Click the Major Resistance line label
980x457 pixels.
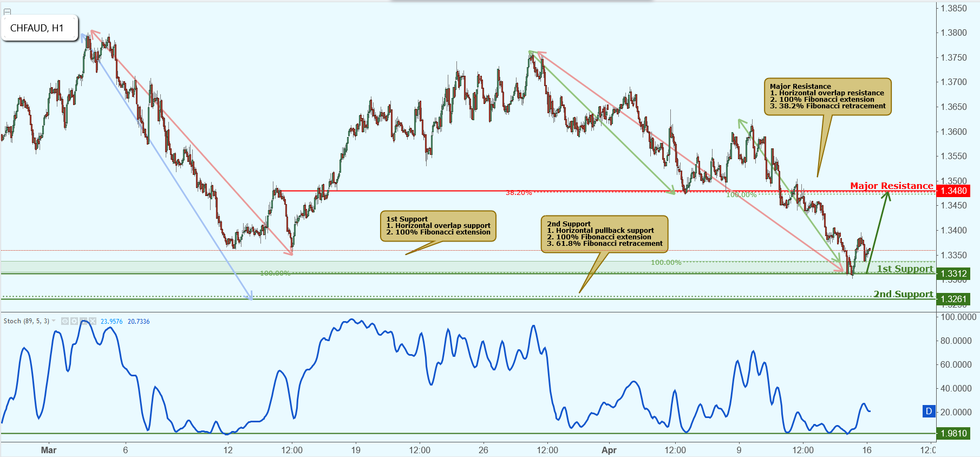[892, 186]
